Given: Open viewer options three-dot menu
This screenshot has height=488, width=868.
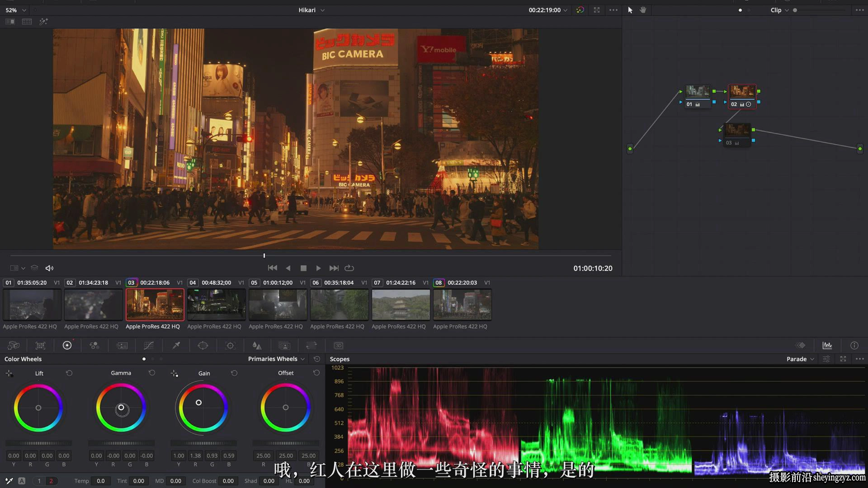Looking at the screenshot, I should tap(613, 10).
